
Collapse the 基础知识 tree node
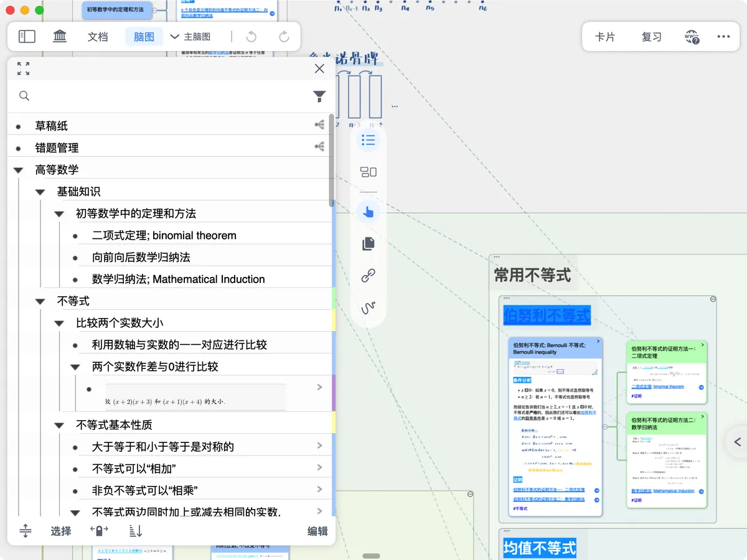coord(40,192)
